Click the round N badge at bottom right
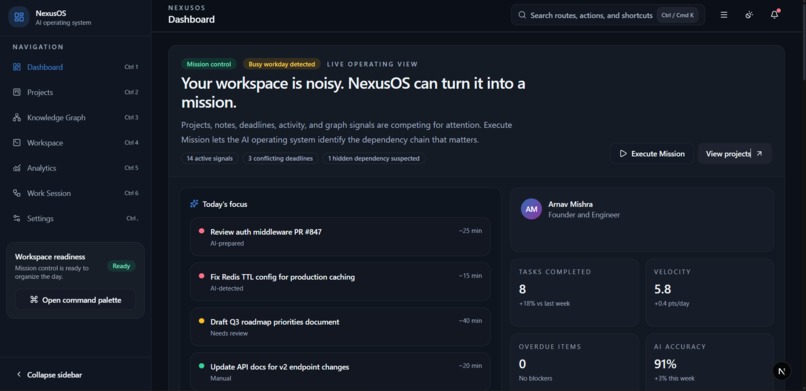806x391 pixels. pyautogui.click(x=781, y=370)
